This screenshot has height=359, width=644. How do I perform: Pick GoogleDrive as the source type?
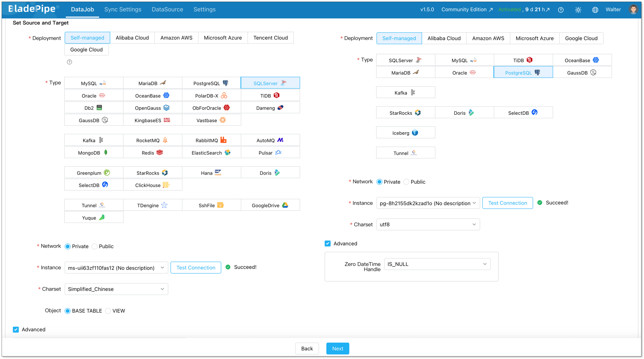[x=270, y=205]
